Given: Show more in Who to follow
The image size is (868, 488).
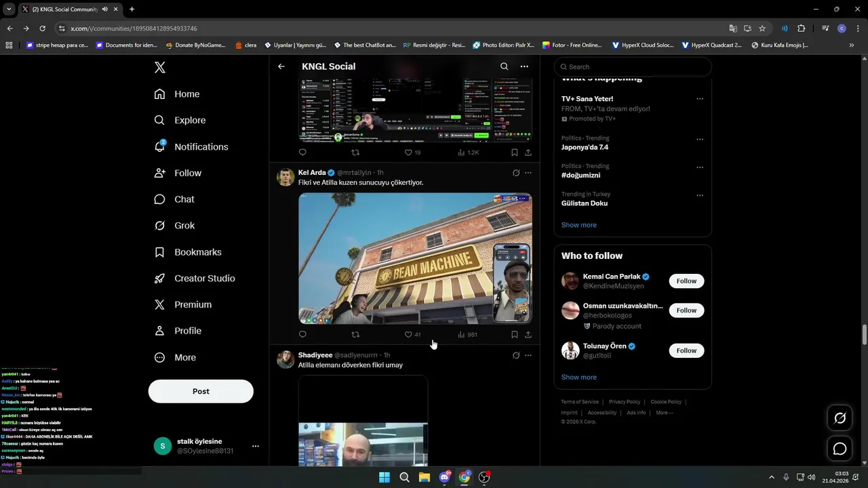Looking at the screenshot, I should [579, 378].
